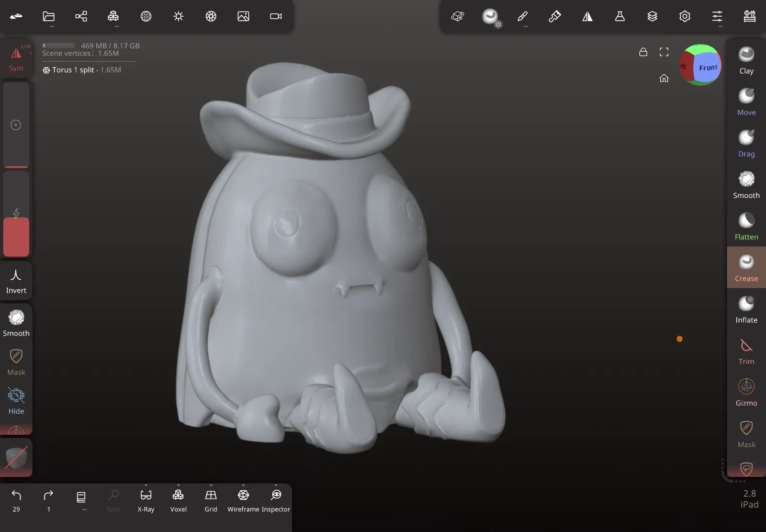Open the Lighting sun menu
This screenshot has width=766, height=532.
[x=179, y=16]
